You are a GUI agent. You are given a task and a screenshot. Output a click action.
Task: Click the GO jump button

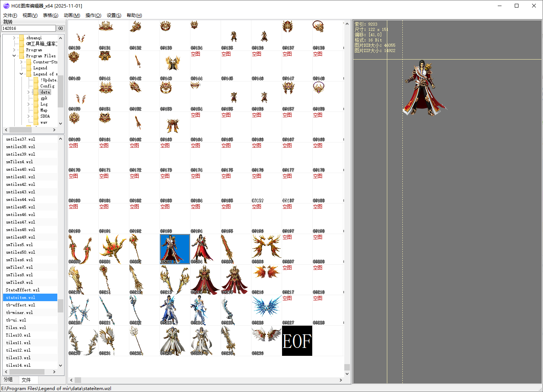tap(60, 28)
